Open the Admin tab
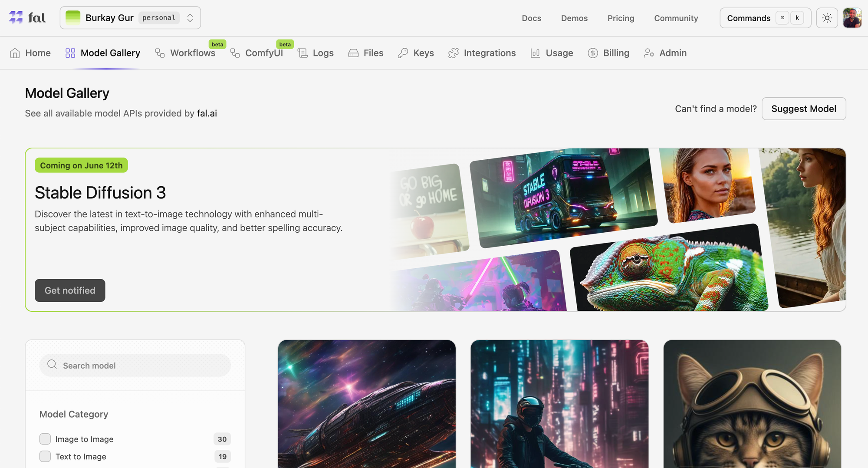This screenshot has height=468, width=868. 665,53
